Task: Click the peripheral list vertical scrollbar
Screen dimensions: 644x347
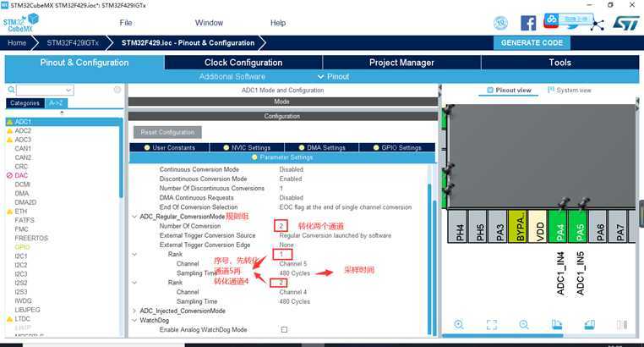Action: 121,160
